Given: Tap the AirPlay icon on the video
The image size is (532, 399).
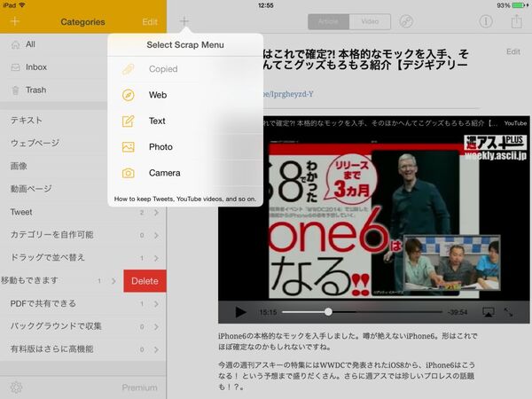Looking at the screenshot, I should [x=489, y=312].
